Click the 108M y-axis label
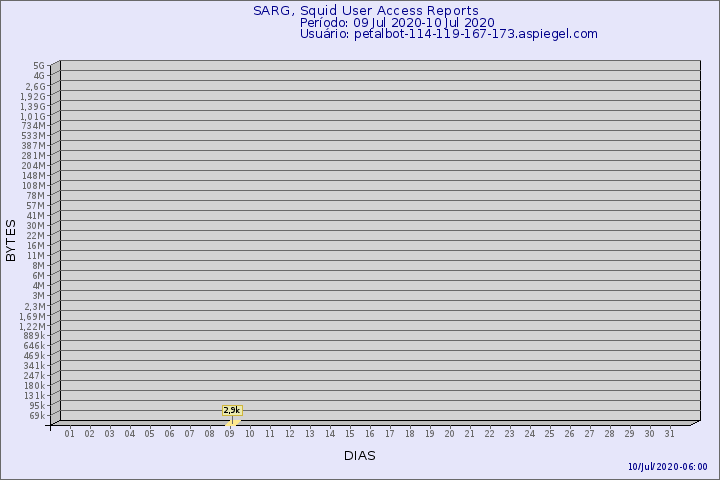This screenshot has height=480, width=720. tap(34, 186)
